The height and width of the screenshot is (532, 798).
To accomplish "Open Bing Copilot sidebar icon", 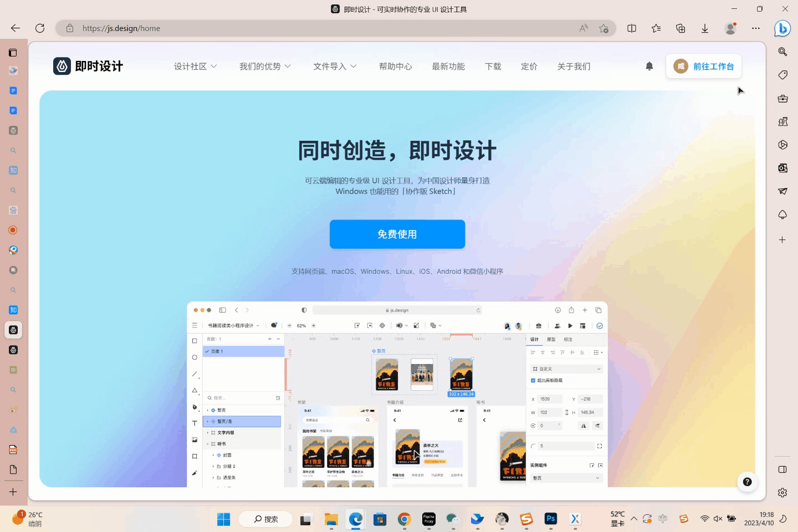I will tap(782, 28).
